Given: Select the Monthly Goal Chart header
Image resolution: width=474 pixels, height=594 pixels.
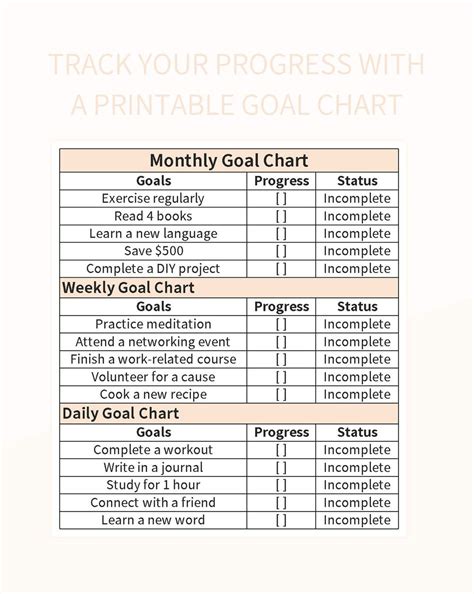Looking at the screenshot, I should 229,161.
